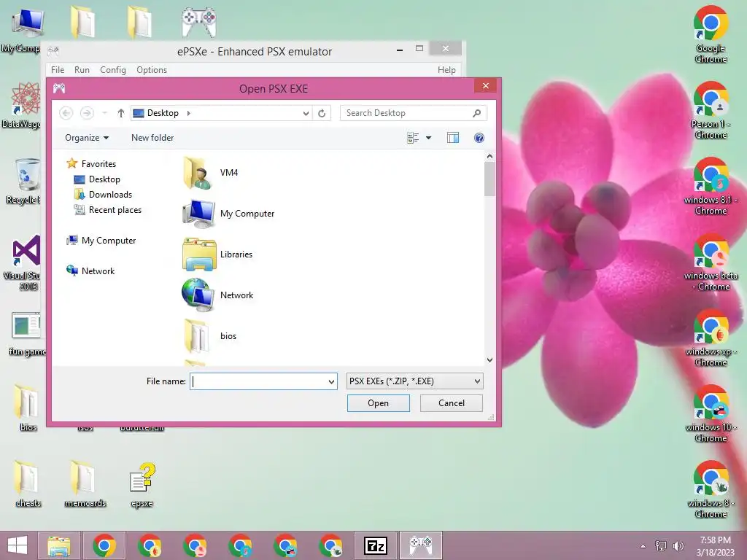
Task: Click the file list scroll up arrow
Action: (489, 156)
